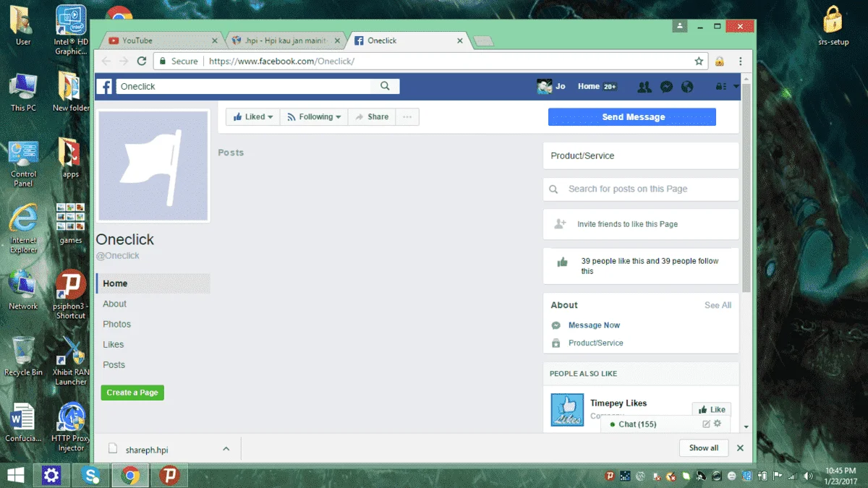The height and width of the screenshot is (488, 868).
Task: Open srs-setup desktop icon
Action: click(x=833, y=26)
